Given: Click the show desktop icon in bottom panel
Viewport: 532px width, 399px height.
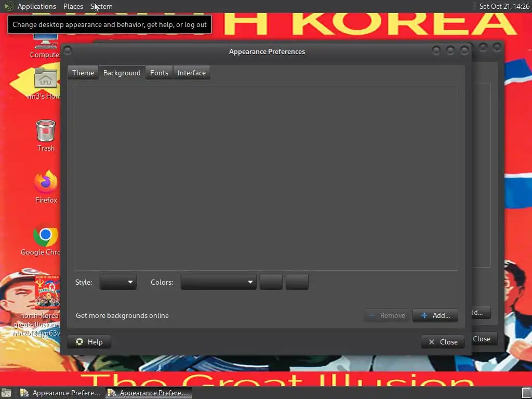Looking at the screenshot, I should pos(6,393).
